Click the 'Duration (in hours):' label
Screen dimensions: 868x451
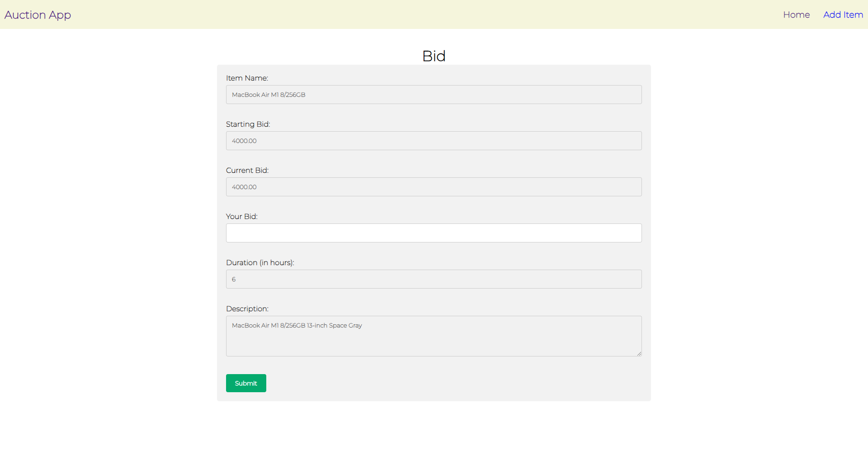click(260, 263)
